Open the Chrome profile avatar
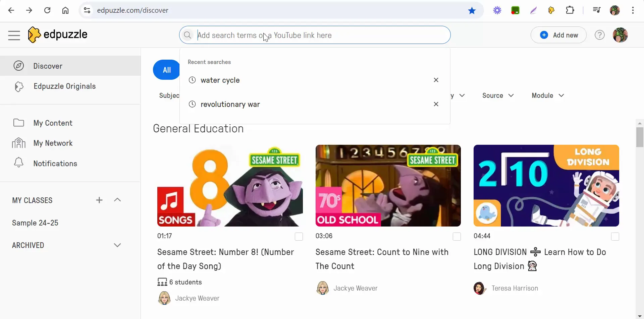The width and height of the screenshot is (644, 319). [615, 10]
